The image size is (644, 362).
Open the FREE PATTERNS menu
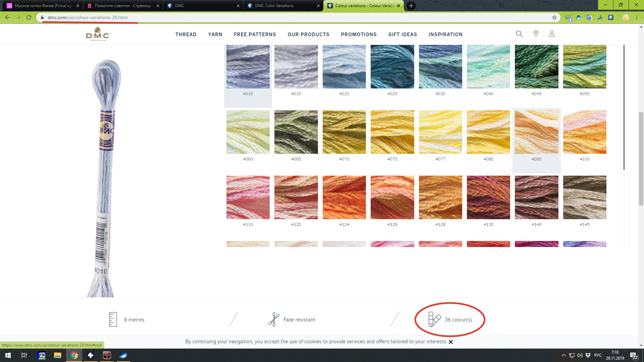click(255, 35)
